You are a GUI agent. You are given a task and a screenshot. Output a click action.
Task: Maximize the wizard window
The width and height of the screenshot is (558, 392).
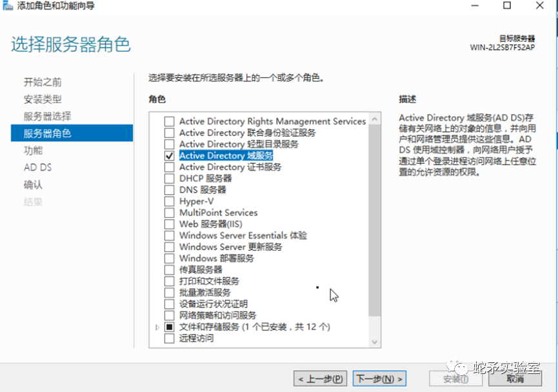click(507, 6)
